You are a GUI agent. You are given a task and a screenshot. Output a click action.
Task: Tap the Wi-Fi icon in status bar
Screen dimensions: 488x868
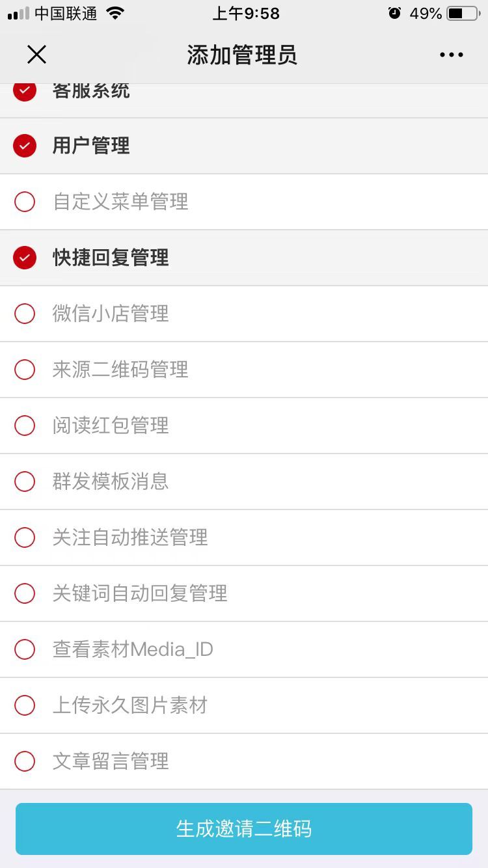coord(115,14)
